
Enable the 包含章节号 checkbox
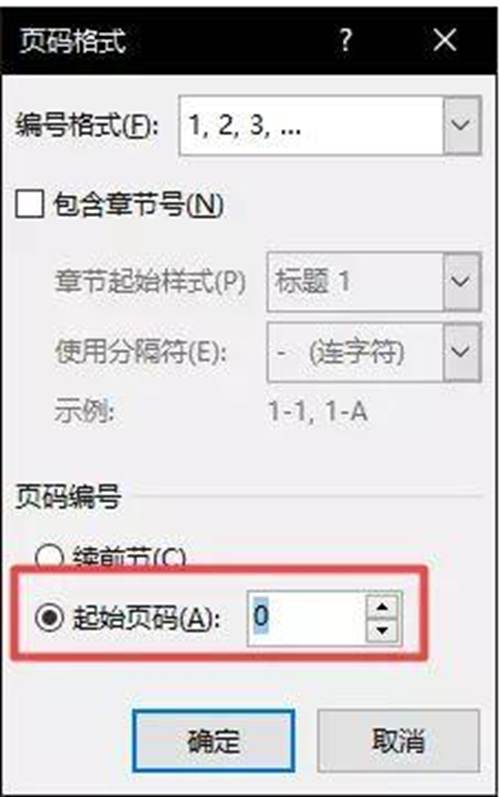(x=29, y=204)
